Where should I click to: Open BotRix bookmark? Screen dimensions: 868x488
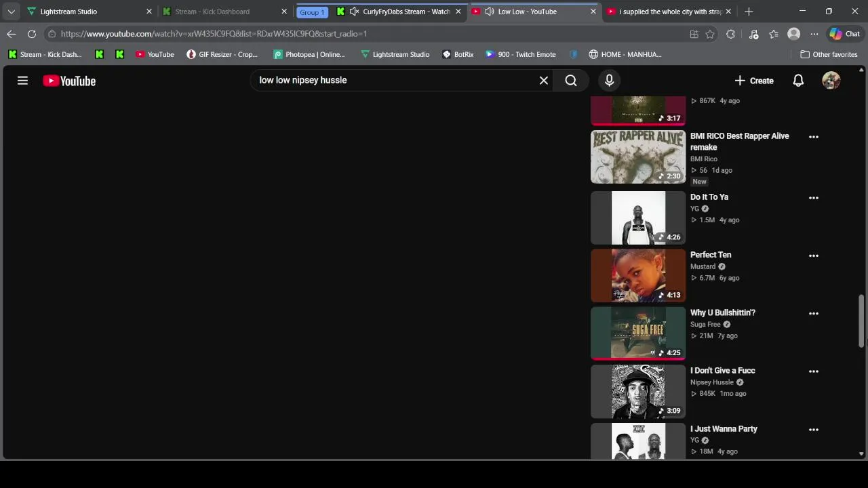tap(458, 54)
